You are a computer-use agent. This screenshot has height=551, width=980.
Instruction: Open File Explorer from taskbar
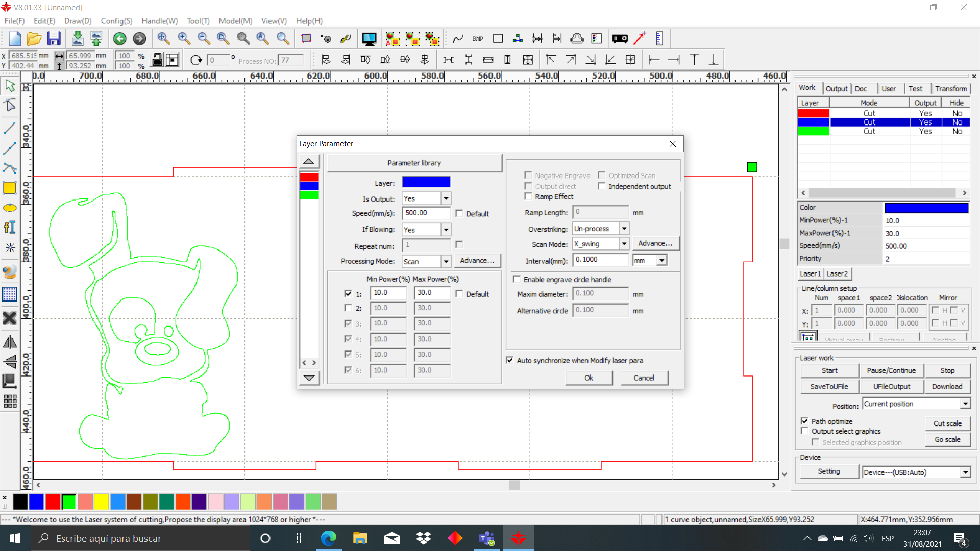pos(360,538)
